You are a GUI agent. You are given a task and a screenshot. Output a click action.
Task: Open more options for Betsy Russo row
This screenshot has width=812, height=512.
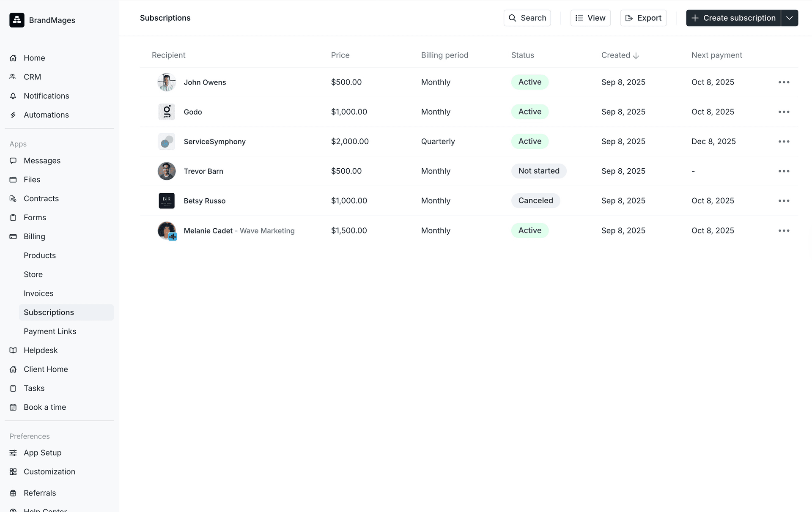784,201
